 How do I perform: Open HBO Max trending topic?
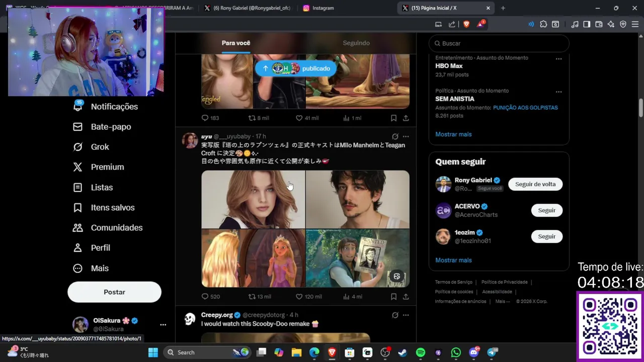click(449, 66)
